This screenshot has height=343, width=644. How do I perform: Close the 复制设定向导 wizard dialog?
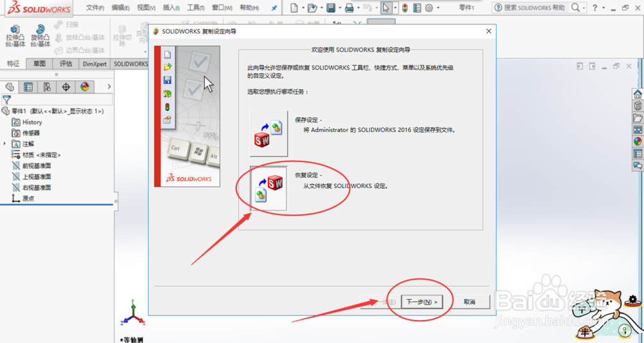(489, 31)
